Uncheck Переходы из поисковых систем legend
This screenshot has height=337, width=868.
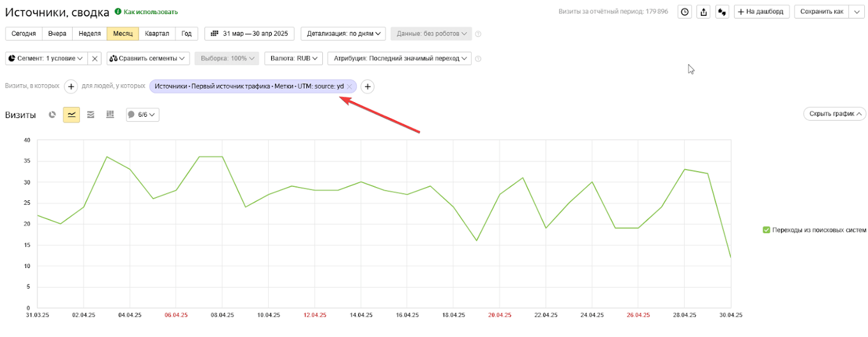pos(767,230)
